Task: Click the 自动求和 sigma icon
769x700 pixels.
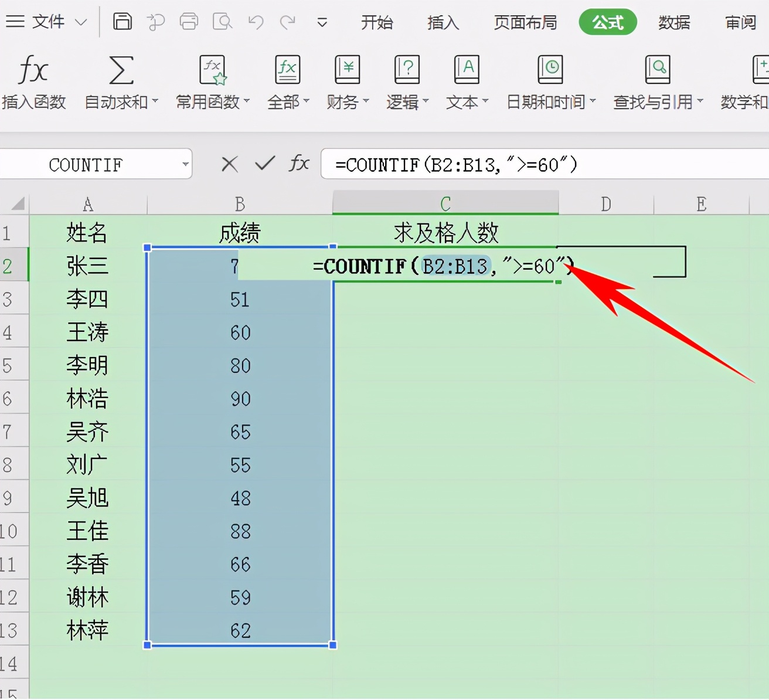Action: point(121,70)
